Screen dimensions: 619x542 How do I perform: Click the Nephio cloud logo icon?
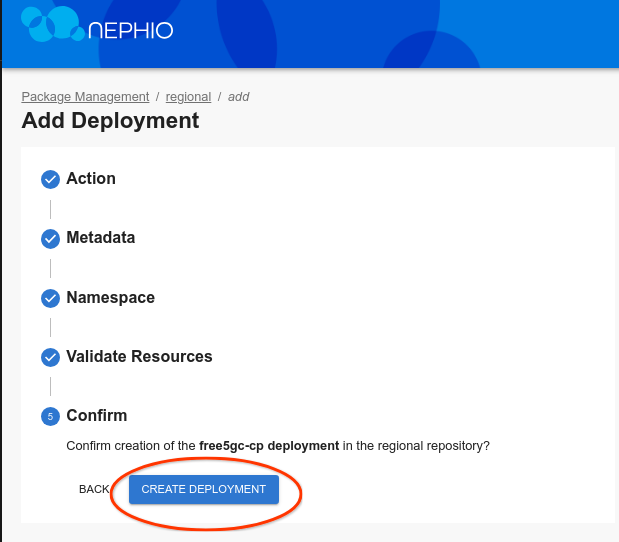coord(50,24)
